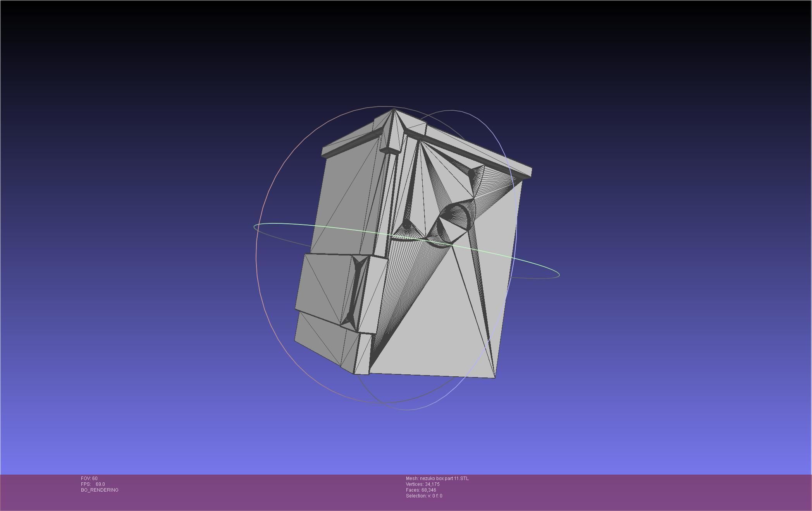Click the mesh filename text in info bar
Image resolution: width=812 pixels, height=511 pixels.
click(437, 478)
